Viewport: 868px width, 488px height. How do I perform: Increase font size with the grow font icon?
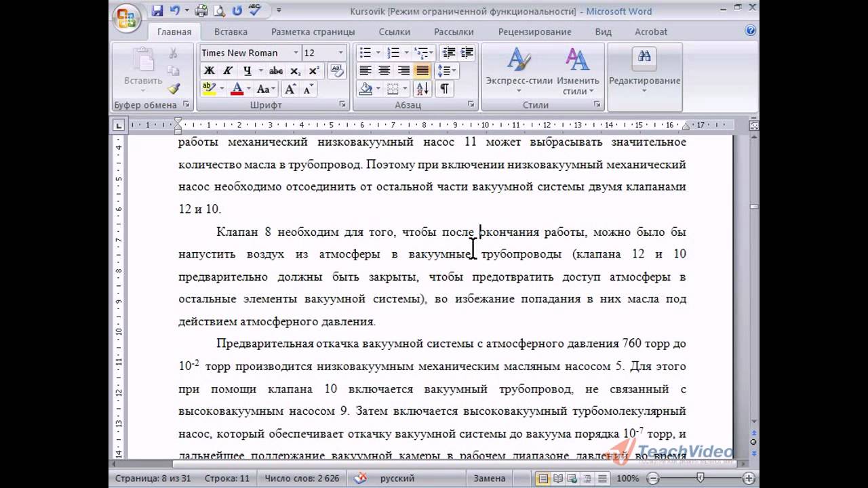pyautogui.click(x=290, y=89)
